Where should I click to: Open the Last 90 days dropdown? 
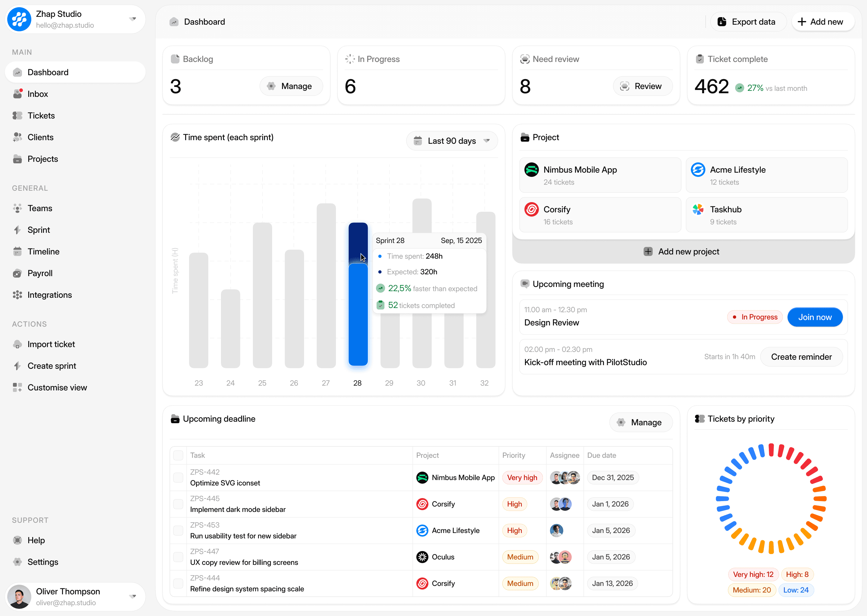452,141
